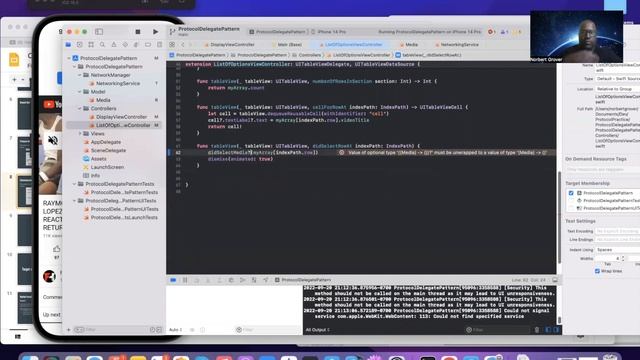
Task: Open the Find navigator magnifier icon
Action: click(x=102, y=44)
